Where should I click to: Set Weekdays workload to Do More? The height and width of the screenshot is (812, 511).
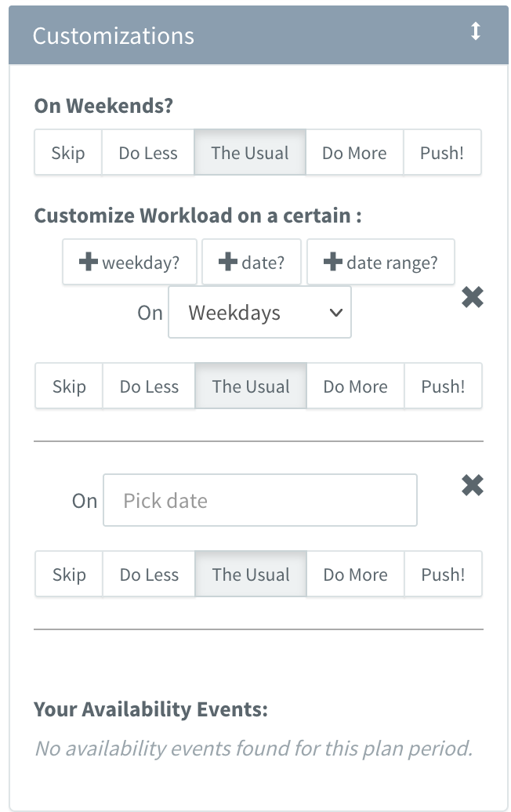click(356, 386)
